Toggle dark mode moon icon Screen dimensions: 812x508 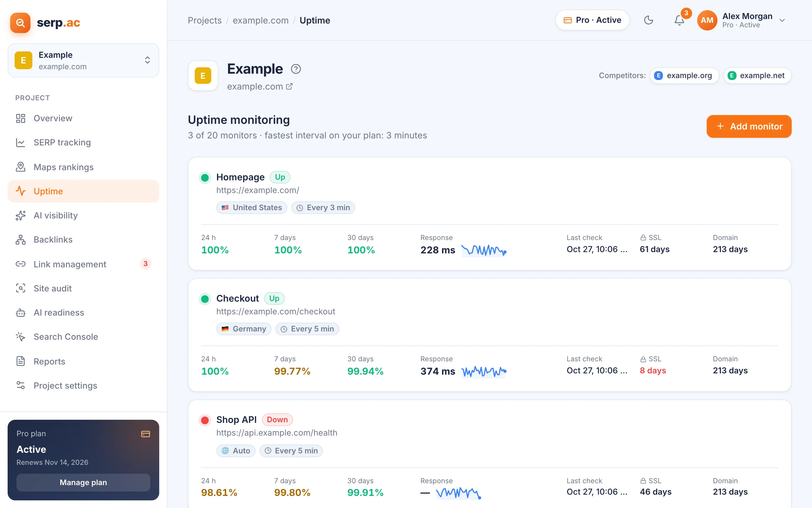(x=648, y=20)
